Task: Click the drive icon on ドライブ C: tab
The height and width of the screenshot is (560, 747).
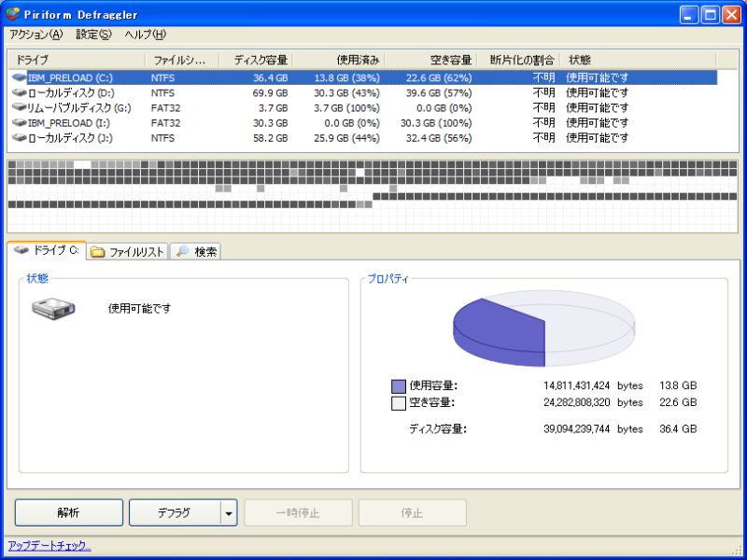Action: click(x=21, y=250)
